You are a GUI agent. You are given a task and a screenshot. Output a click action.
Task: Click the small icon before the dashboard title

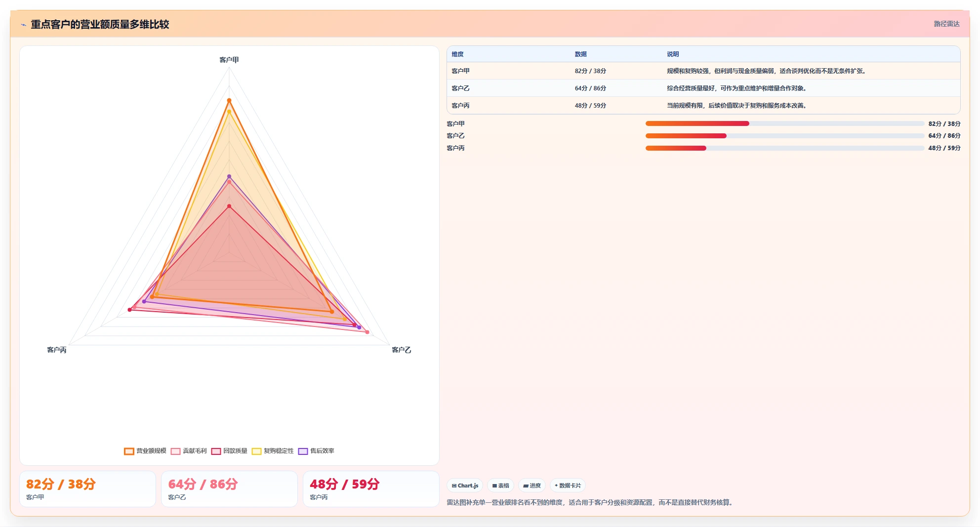click(23, 25)
